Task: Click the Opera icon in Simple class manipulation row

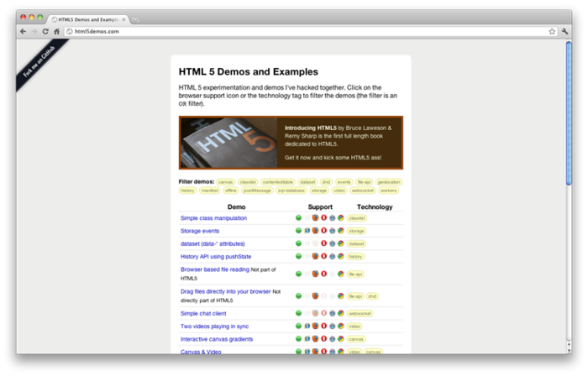Action: point(324,217)
